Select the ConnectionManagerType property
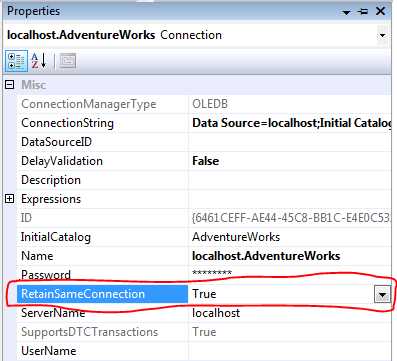Screen dimensions: 397x361 click(89, 104)
